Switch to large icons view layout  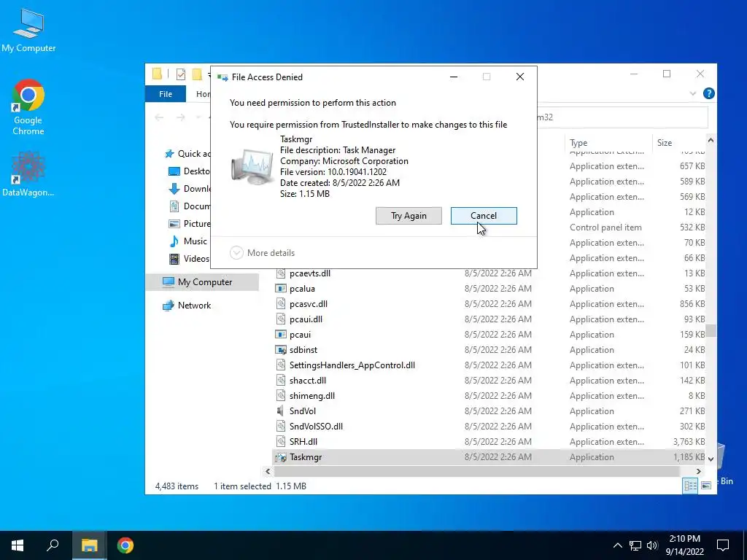706,486
